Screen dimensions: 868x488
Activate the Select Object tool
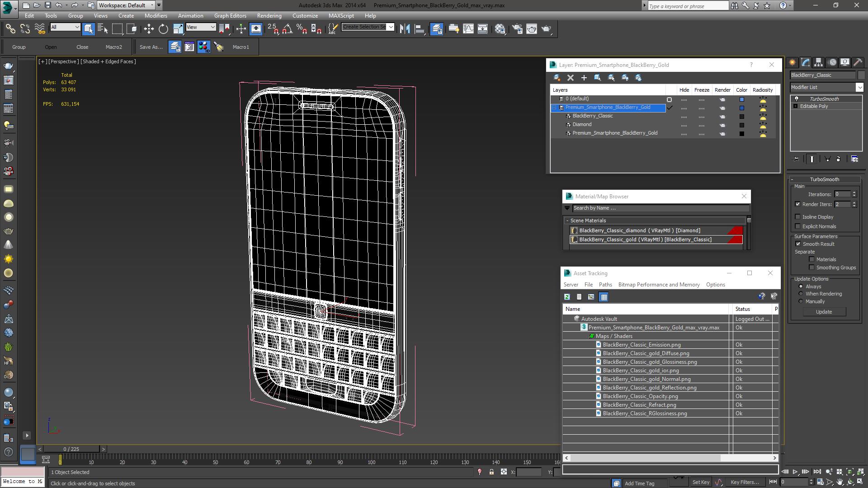89,29
